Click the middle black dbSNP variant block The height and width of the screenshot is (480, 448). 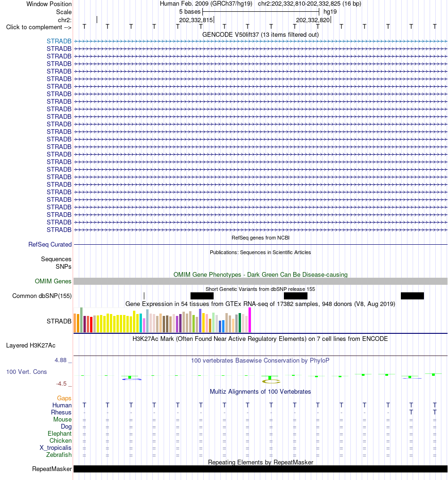[296, 296]
